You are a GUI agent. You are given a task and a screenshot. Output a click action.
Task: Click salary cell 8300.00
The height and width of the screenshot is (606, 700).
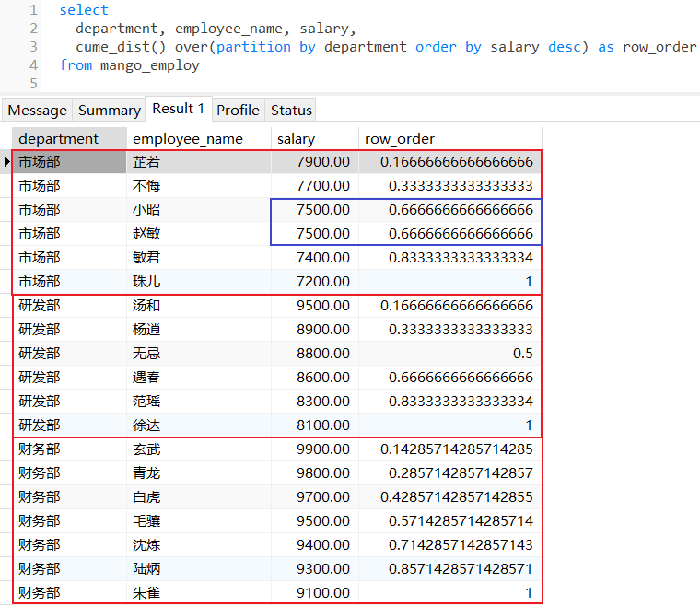pyautogui.click(x=315, y=402)
